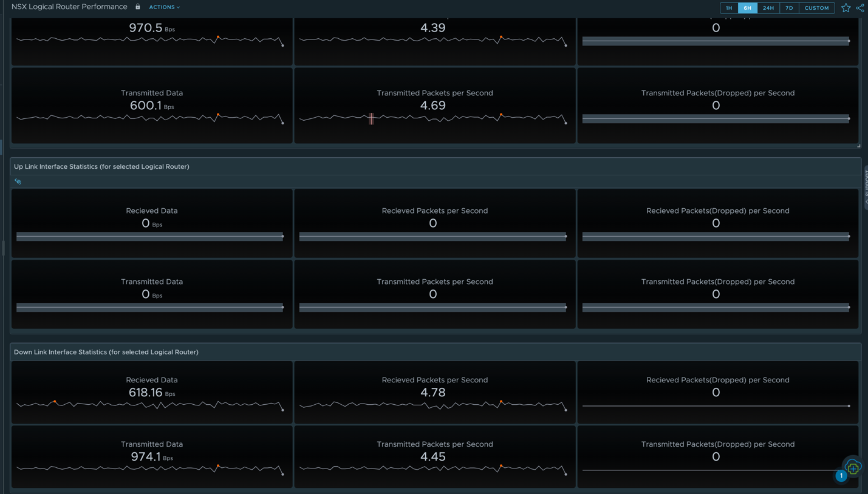Click the NSX Logical Router Performance title
Viewport: 868px width, 494px height.
tap(69, 7)
